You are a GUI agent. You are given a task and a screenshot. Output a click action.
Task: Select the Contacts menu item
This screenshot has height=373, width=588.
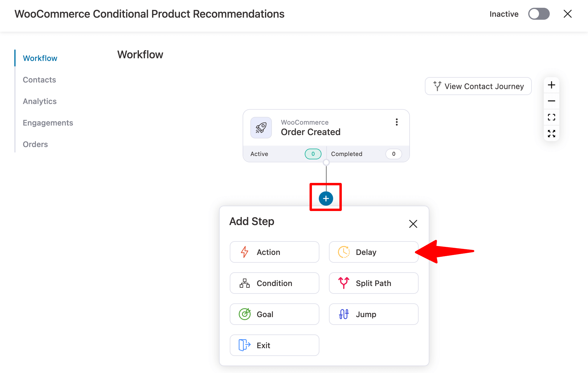click(39, 79)
